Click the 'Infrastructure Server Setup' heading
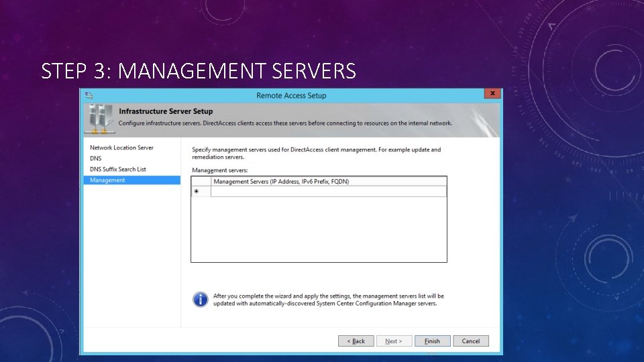This screenshot has width=644, height=362. (166, 111)
